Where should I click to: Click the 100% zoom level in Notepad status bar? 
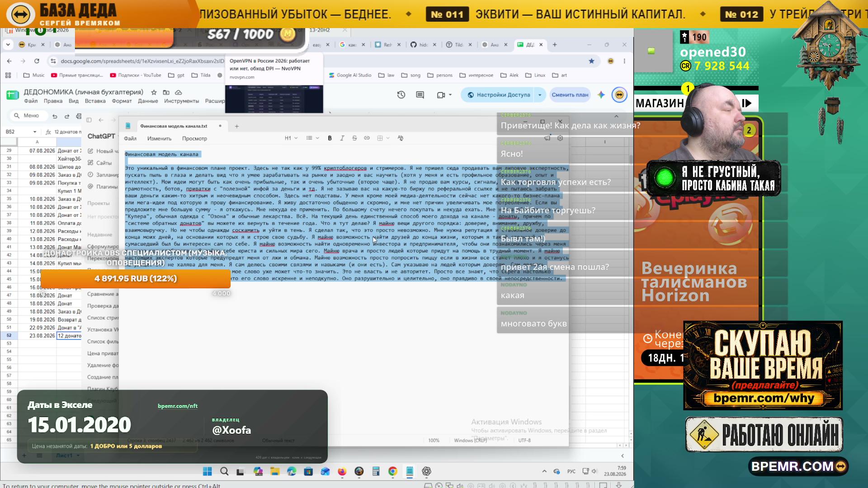tap(434, 441)
